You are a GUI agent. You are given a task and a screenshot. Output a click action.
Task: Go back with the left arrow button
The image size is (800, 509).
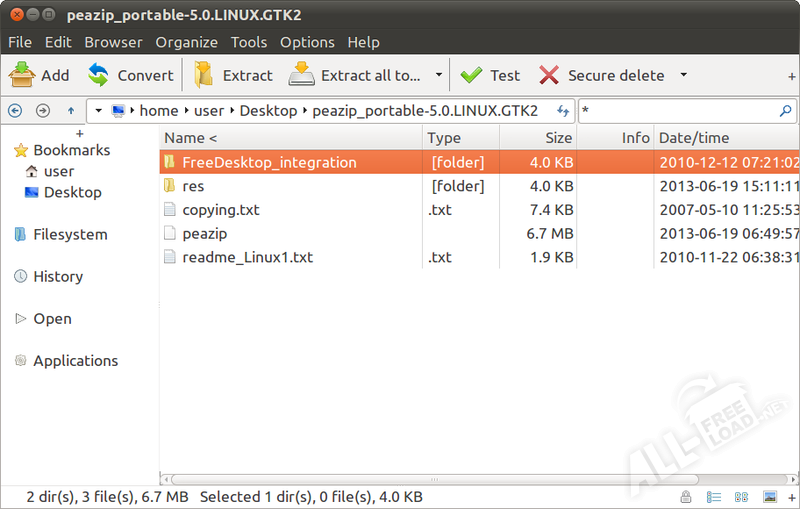point(15,111)
